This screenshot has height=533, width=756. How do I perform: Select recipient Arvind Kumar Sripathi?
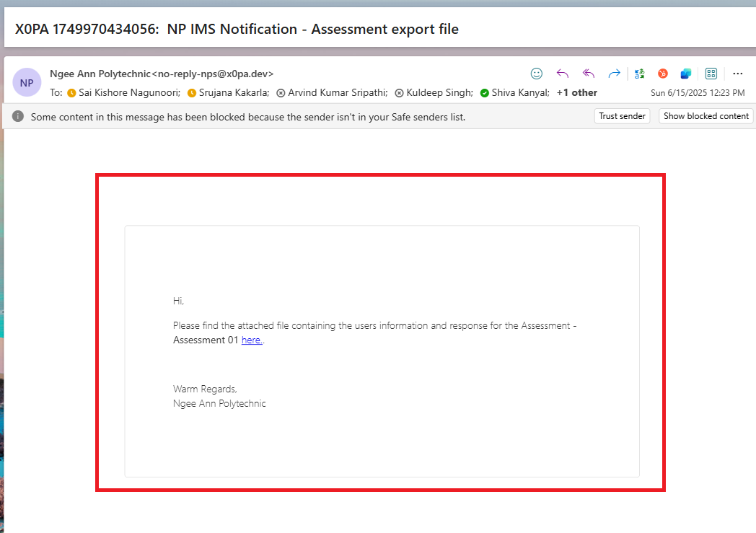[x=337, y=92]
